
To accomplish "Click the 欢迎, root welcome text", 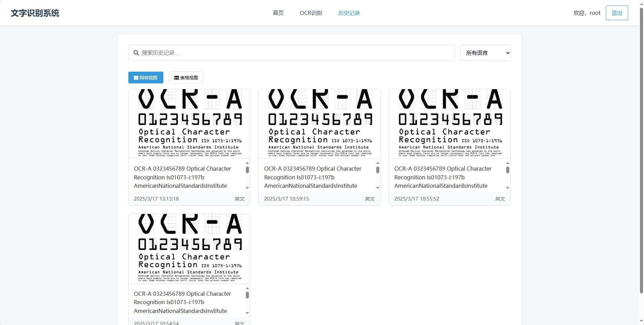I will tap(587, 13).
